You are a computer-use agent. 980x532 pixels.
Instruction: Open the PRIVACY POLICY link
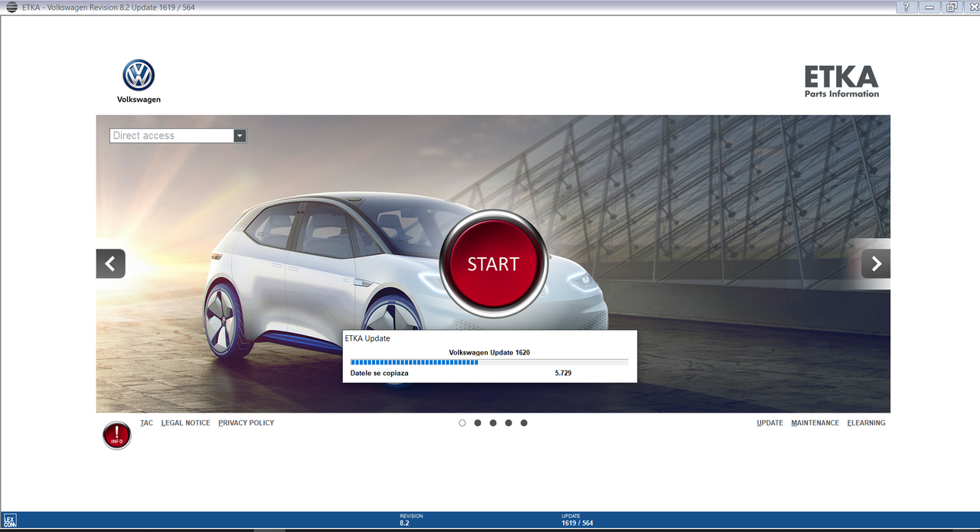click(x=246, y=423)
